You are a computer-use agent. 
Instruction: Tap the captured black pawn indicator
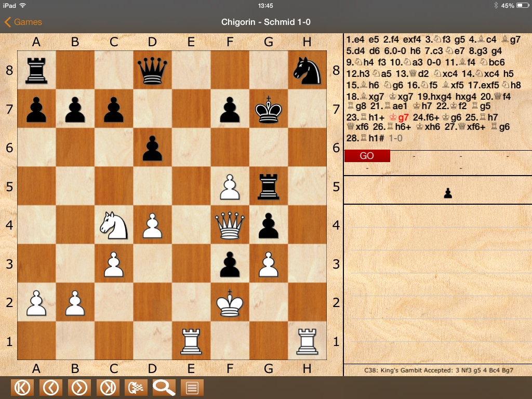(448, 194)
